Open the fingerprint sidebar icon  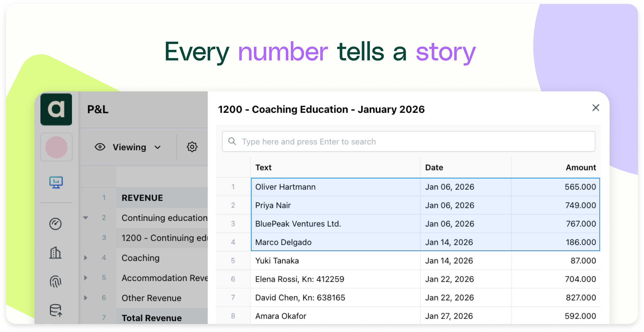point(56,282)
